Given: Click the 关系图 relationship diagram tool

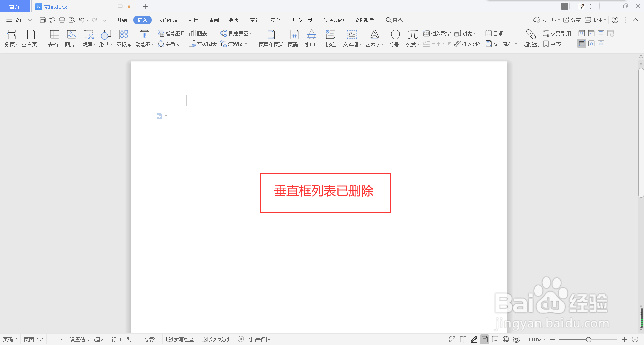Looking at the screenshot, I should tap(169, 44).
